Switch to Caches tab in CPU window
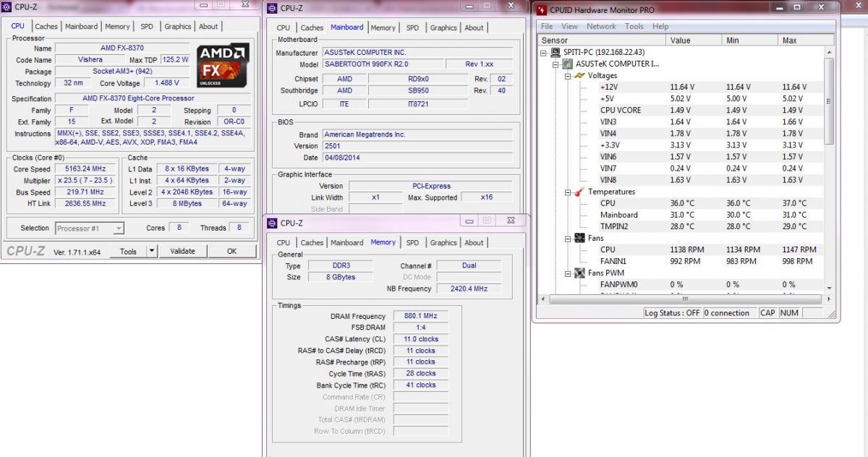 point(46,26)
